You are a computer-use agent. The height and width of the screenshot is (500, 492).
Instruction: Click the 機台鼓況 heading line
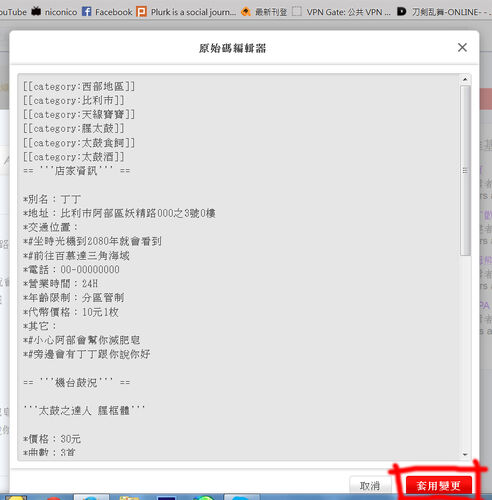tap(77, 382)
